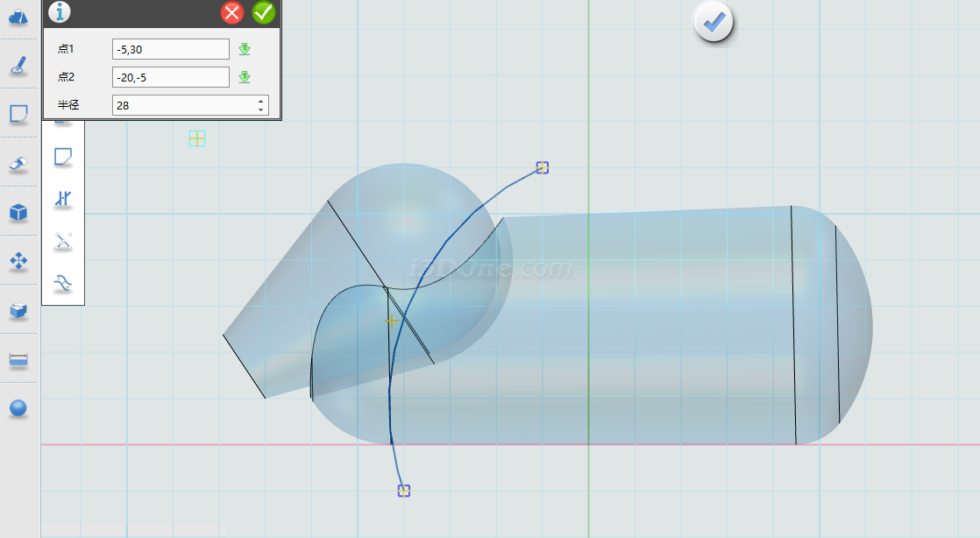Select the measure distance tool
The height and width of the screenshot is (538, 980).
click(x=19, y=359)
